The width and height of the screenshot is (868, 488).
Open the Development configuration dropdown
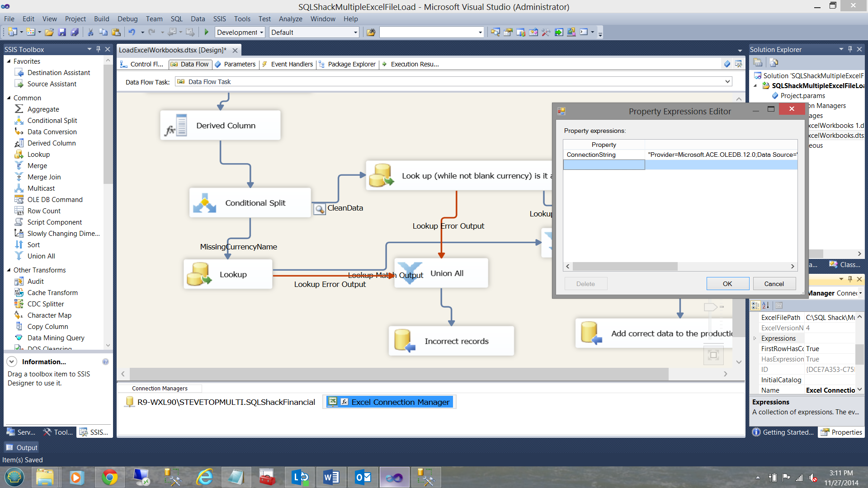[261, 32]
